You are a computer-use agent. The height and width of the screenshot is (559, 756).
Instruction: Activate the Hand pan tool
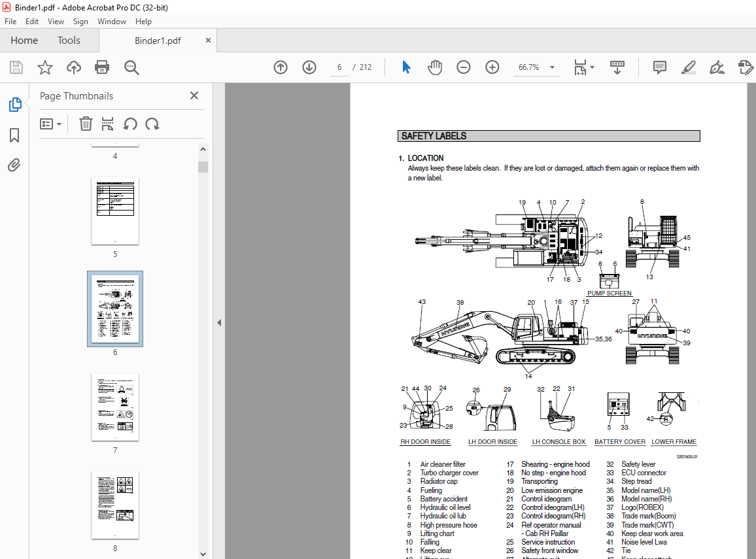(x=435, y=67)
